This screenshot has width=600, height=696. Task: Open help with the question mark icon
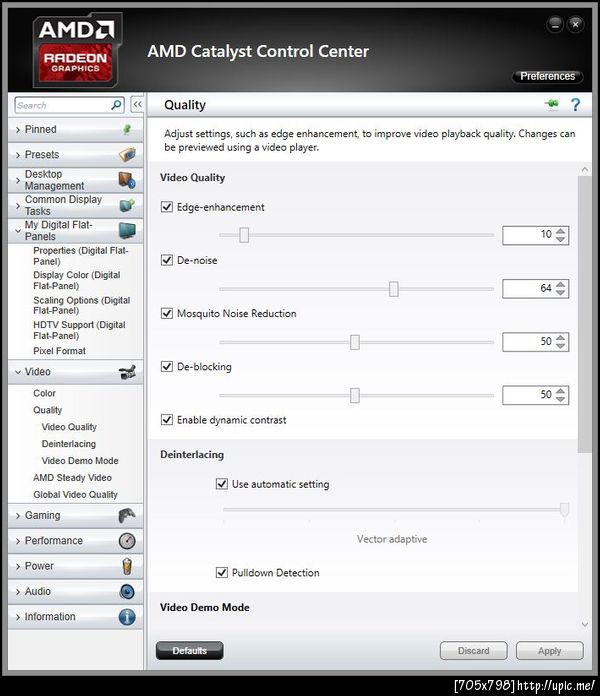pos(576,105)
